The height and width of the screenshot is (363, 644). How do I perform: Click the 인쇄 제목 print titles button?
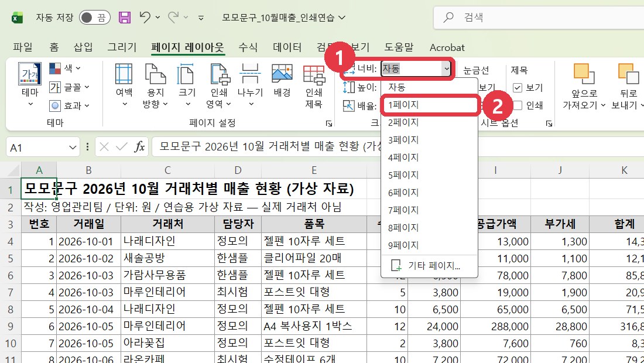(x=314, y=85)
